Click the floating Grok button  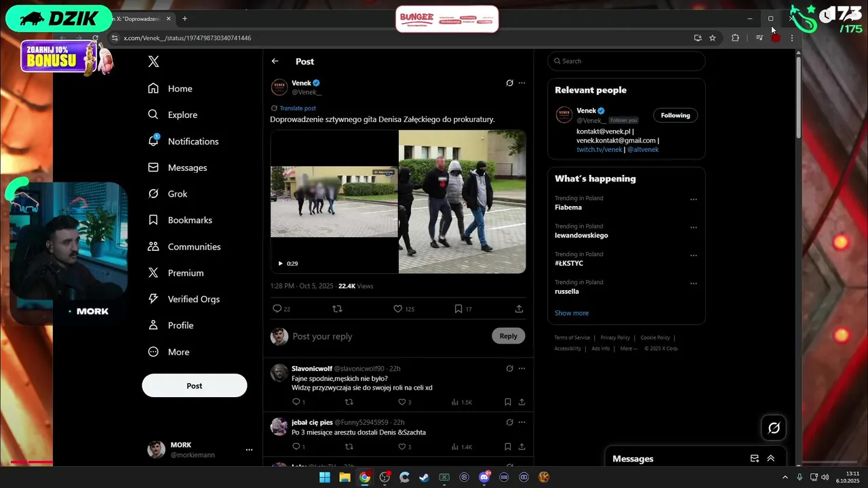pos(774,428)
